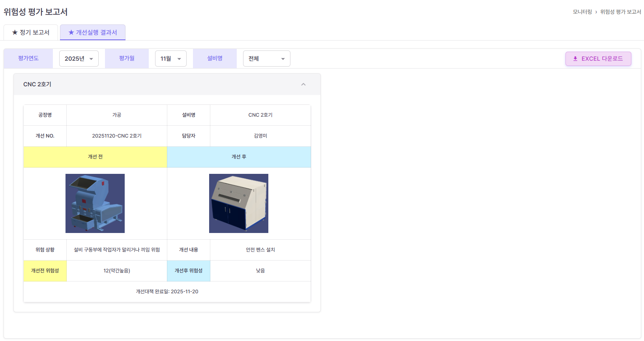
Task: Switch to the 정기 보고서 tab
Action: 31,32
